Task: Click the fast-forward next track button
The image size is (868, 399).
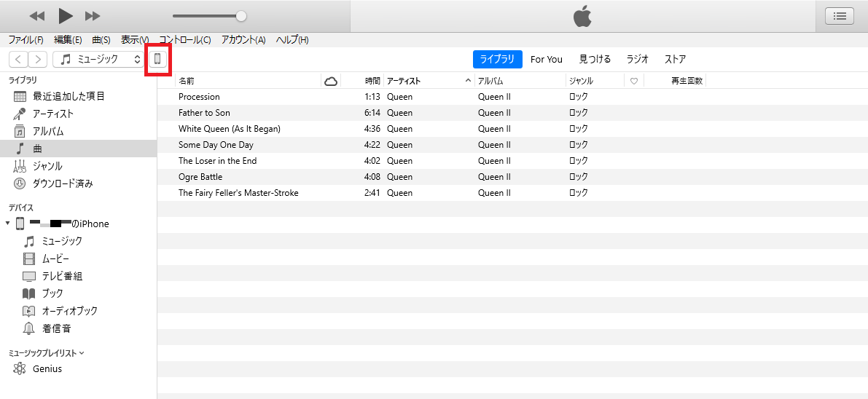Action: 93,16
